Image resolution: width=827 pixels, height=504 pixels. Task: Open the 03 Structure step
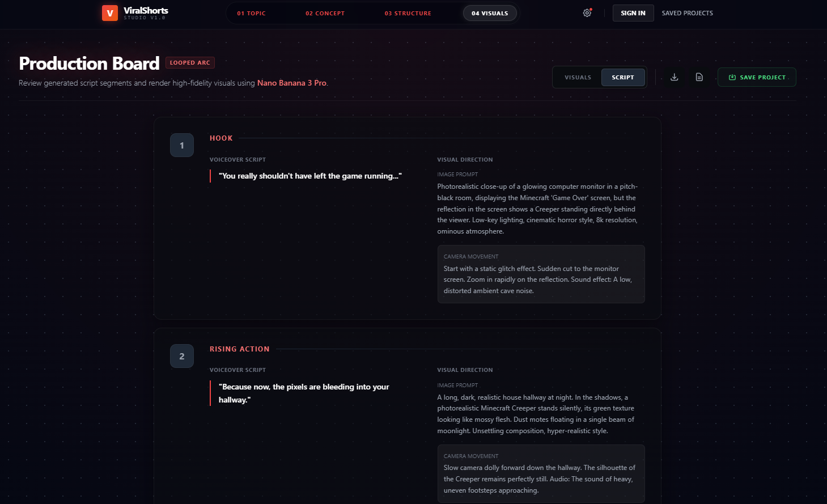408,13
